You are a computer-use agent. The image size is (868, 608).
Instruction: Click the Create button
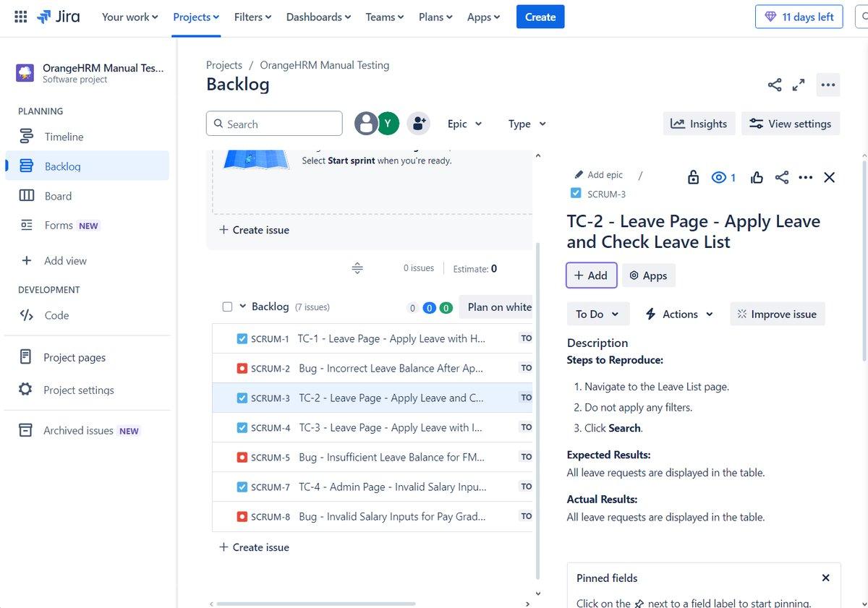(x=540, y=17)
